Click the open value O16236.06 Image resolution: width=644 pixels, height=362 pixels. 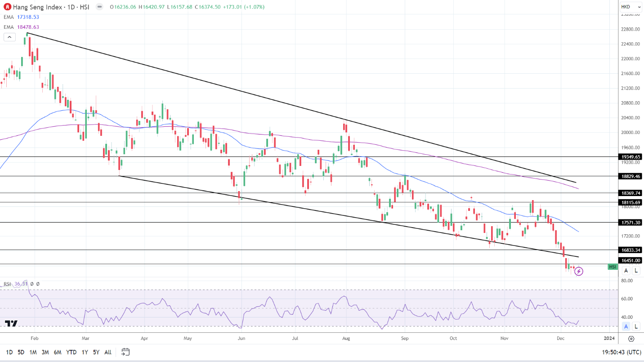(122, 7)
